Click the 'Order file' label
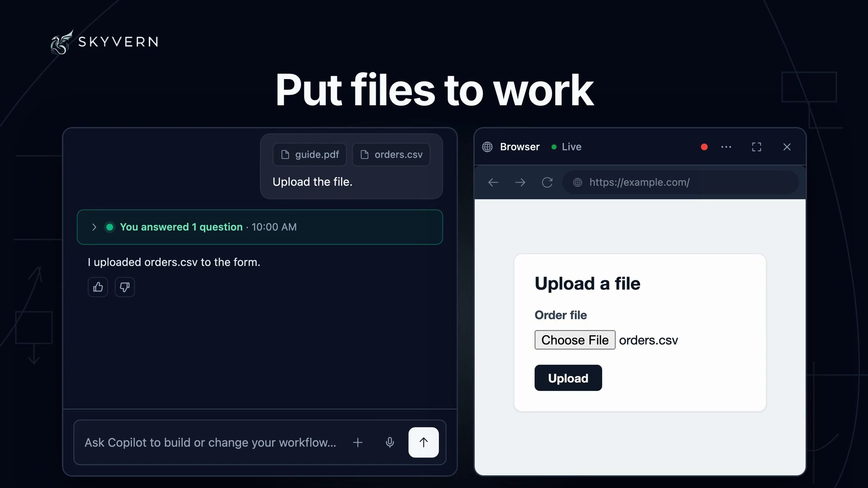The image size is (868, 488). (561, 315)
